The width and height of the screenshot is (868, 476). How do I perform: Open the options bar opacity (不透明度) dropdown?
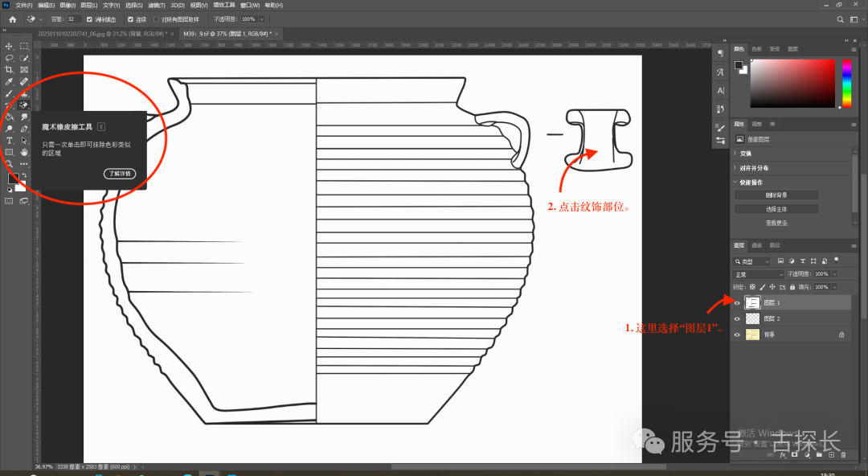262,19
